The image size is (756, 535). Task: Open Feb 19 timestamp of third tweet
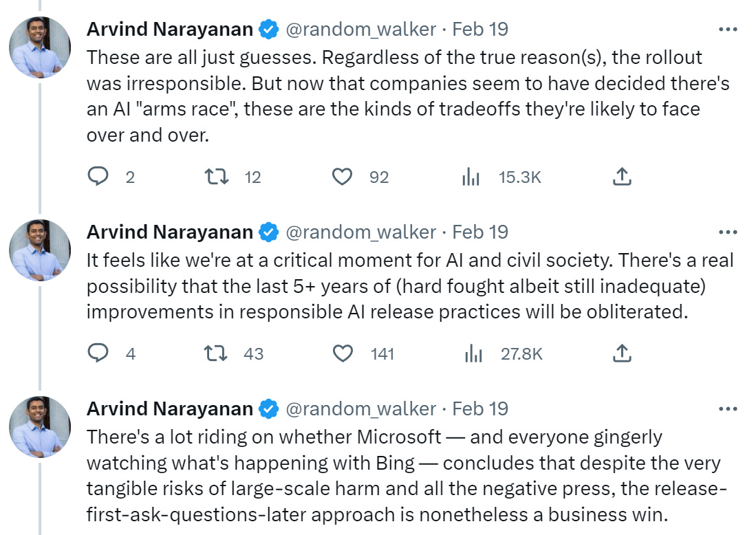[480, 409]
